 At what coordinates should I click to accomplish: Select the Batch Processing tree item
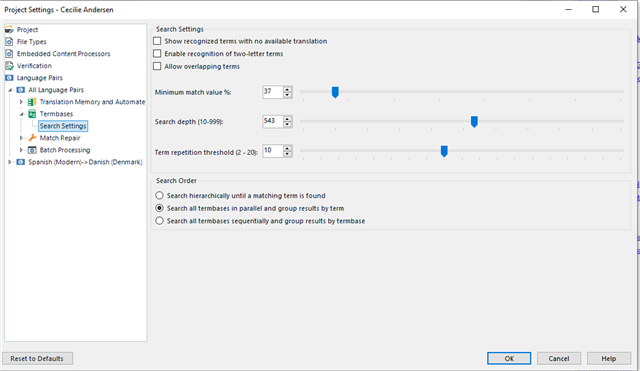click(65, 150)
